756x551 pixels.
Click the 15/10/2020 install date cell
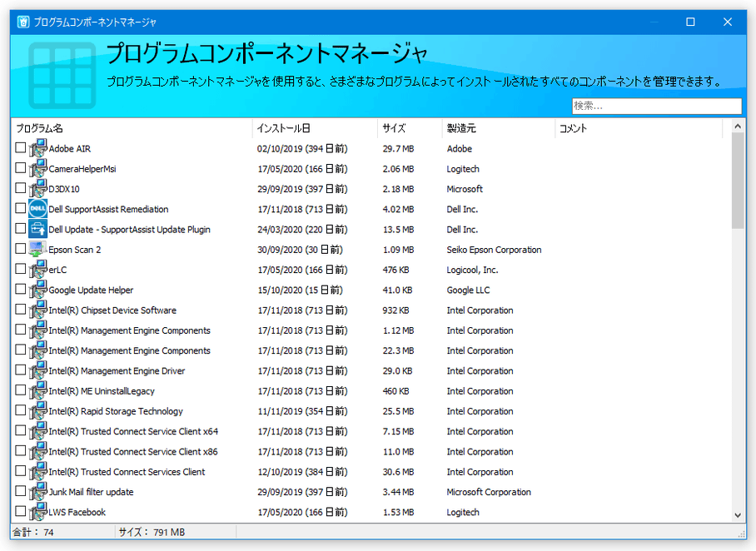tap(300, 290)
